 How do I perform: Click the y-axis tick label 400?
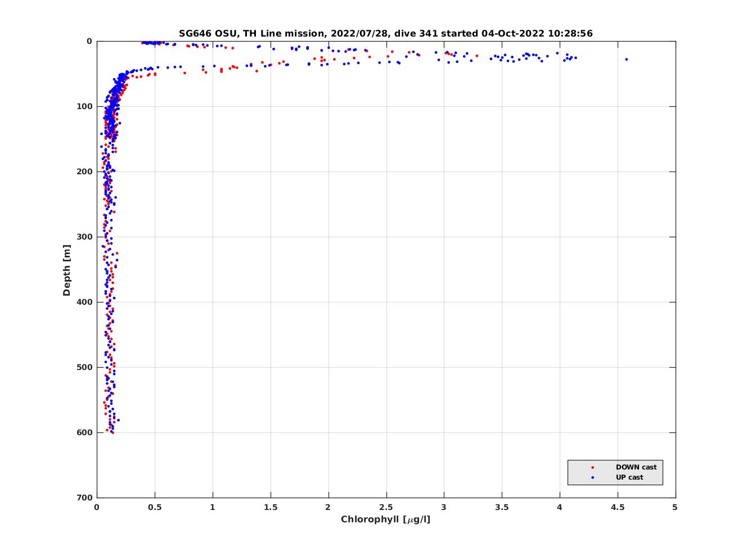coord(85,302)
